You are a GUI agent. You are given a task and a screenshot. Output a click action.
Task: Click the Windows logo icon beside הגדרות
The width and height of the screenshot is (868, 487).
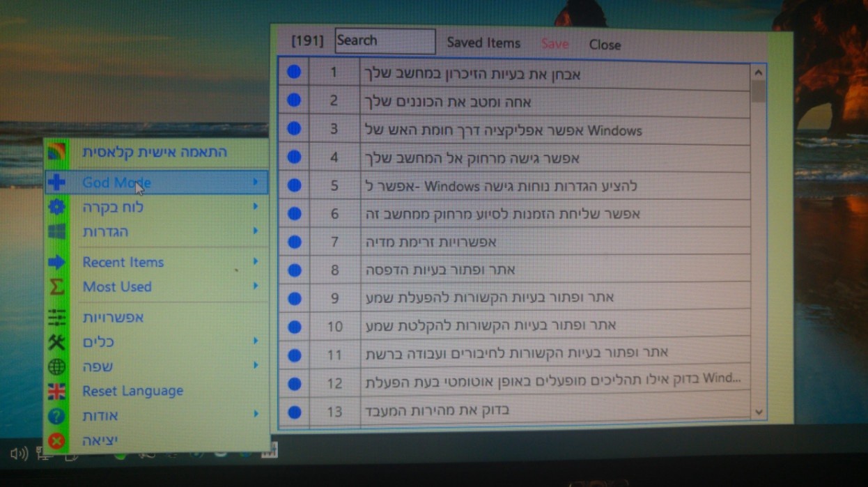pyautogui.click(x=56, y=231)
